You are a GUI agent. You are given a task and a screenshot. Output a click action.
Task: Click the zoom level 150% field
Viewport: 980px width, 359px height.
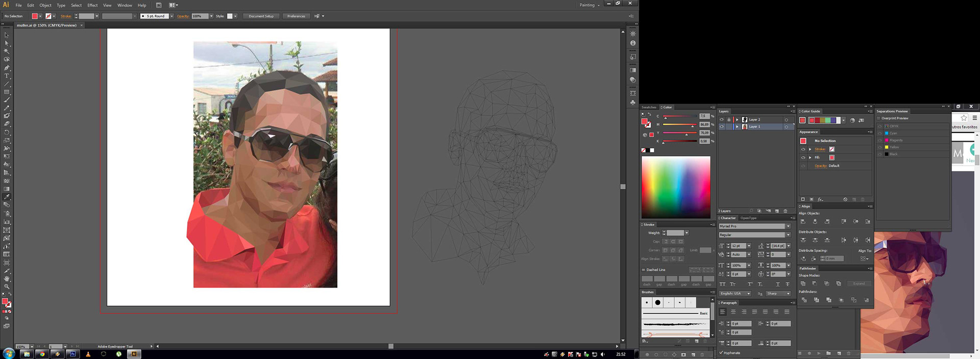pos(21,346)
